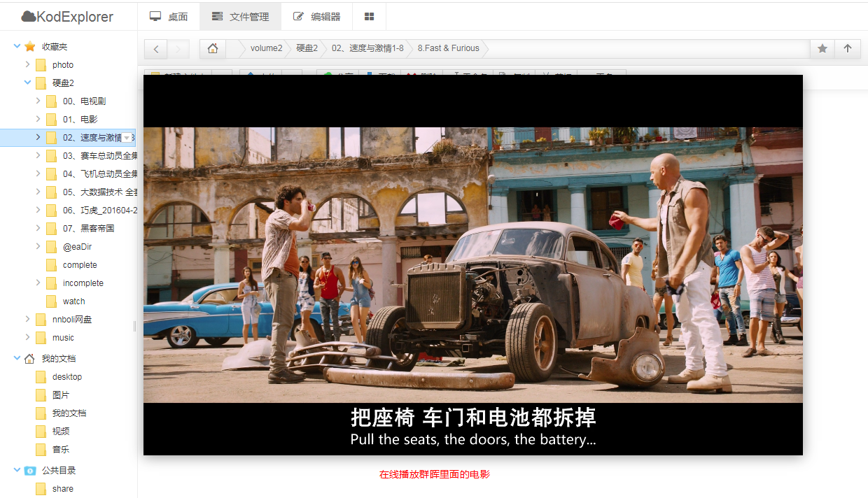Add current folder to favorites with star button

(x=822, y=49)
